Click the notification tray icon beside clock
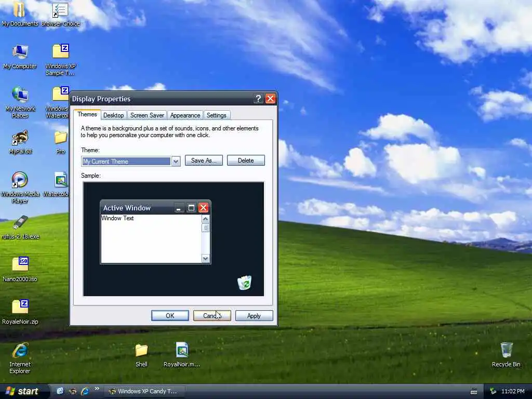The width and height of the screenshot is (532, 399). pos(493,392)
